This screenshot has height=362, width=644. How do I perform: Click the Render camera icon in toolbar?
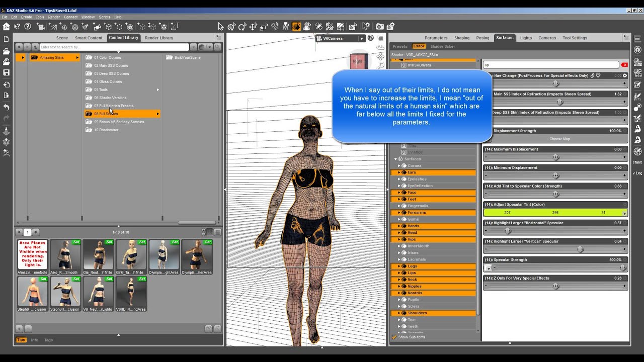click(x=380, y=27)
